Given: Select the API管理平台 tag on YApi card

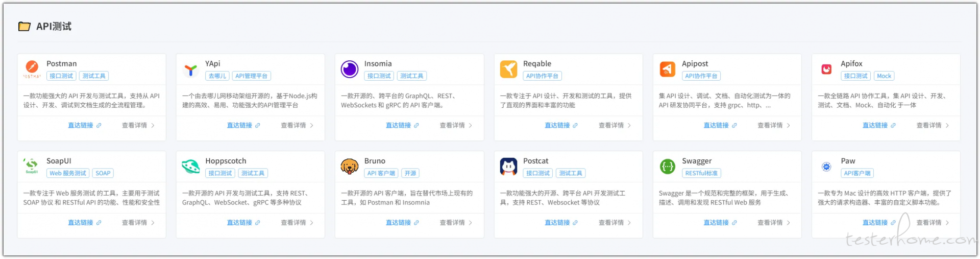Looking at the screenshot, I should click(252, 76).
